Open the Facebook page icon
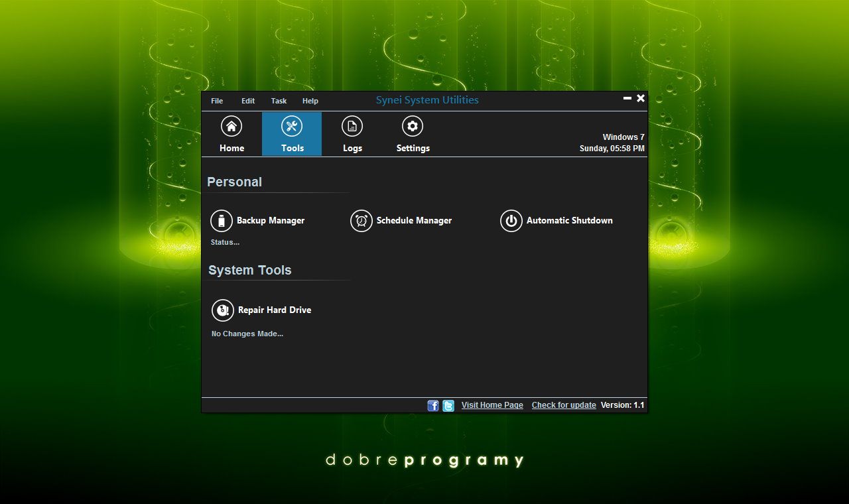Viewport: 849px width, 504px height. pyautogui.click(x=433, y=405)
